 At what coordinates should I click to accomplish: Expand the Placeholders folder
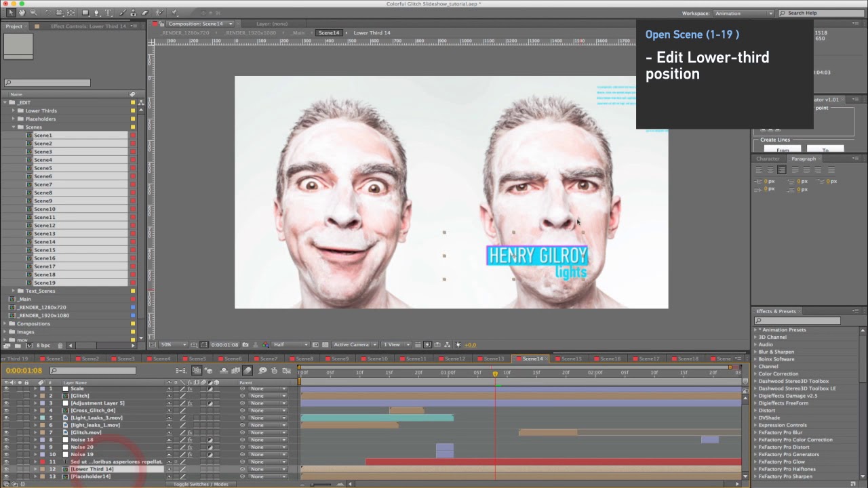(x=13, y=119)
